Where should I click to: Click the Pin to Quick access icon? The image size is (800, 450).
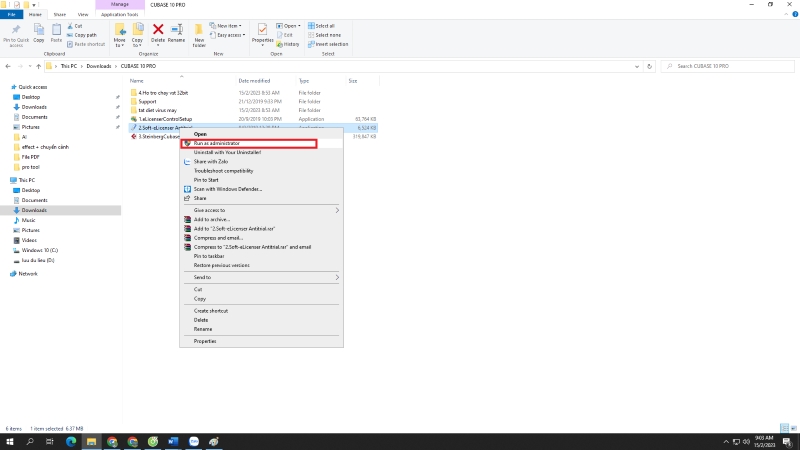click(x=16, y=30)
